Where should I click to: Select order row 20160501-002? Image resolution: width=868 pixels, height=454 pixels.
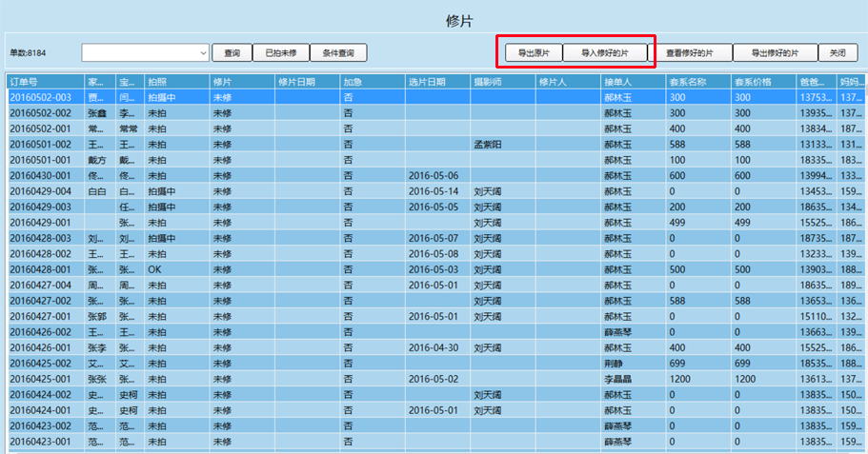[x=435, y=145]
